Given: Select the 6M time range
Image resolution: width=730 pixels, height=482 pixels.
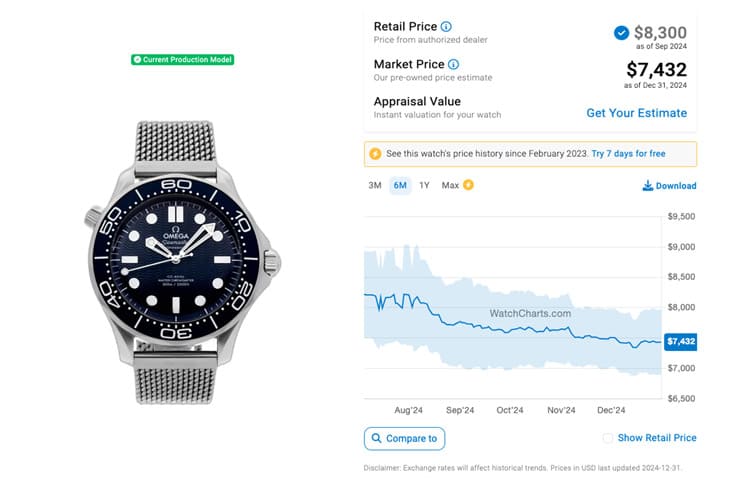Looking at the screenshot, I should (400, 185).
